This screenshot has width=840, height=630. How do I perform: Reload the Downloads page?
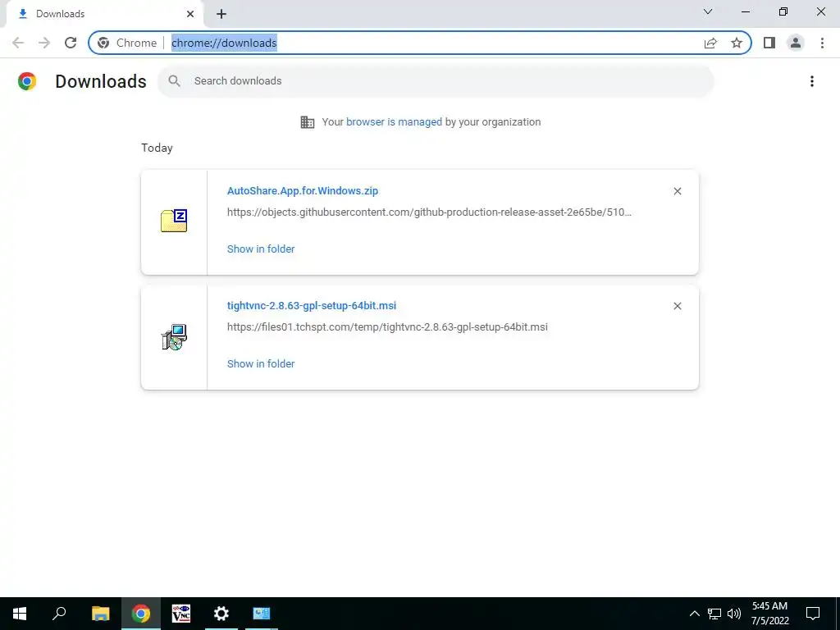[71, 43]
